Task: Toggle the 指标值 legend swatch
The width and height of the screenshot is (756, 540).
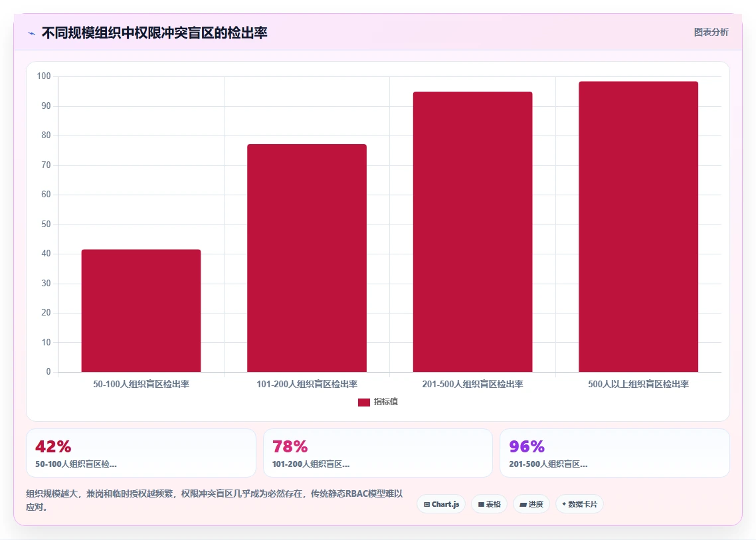Action: click(x=364, y=402)
